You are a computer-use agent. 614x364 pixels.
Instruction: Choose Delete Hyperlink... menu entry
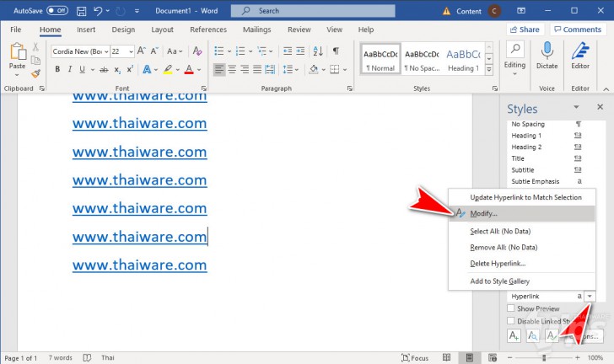click(x=521, y=264)
